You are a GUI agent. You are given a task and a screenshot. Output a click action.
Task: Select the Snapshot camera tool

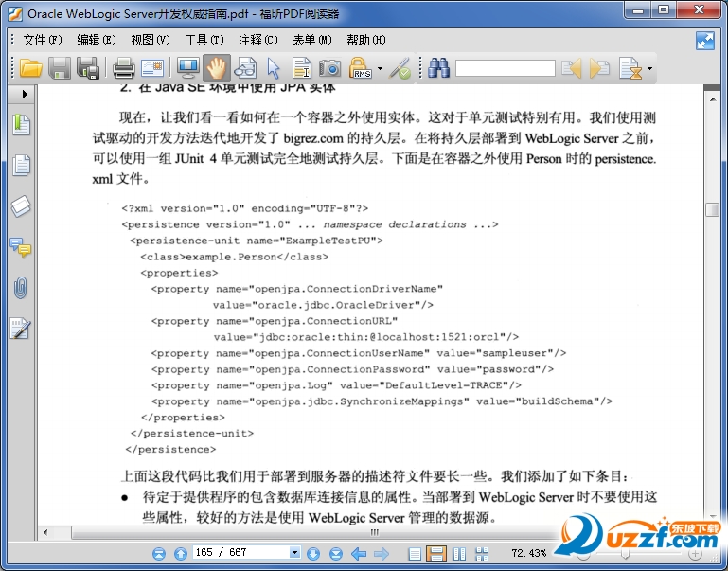pyautogui.click(x=329, y=68)
